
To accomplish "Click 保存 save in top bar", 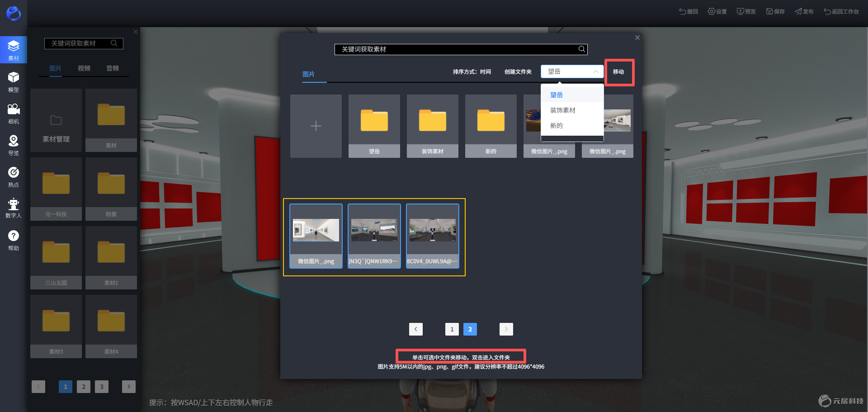I will point(775,11).
